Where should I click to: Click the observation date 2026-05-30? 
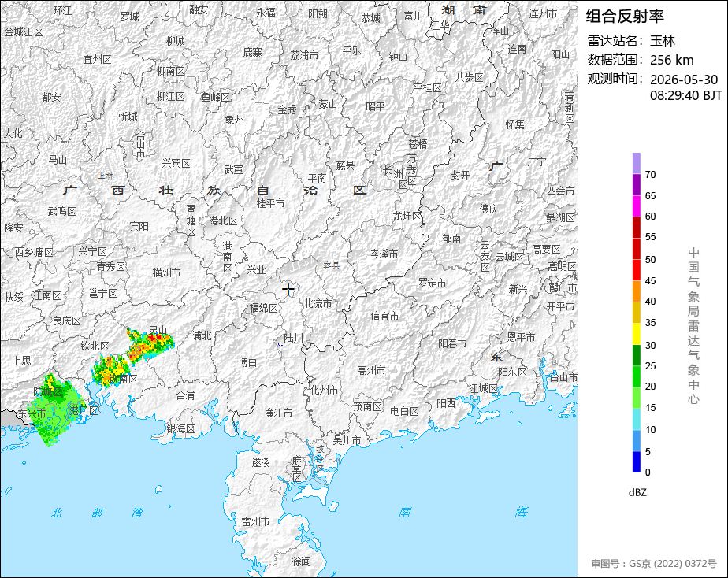click(x=684, y=80)
